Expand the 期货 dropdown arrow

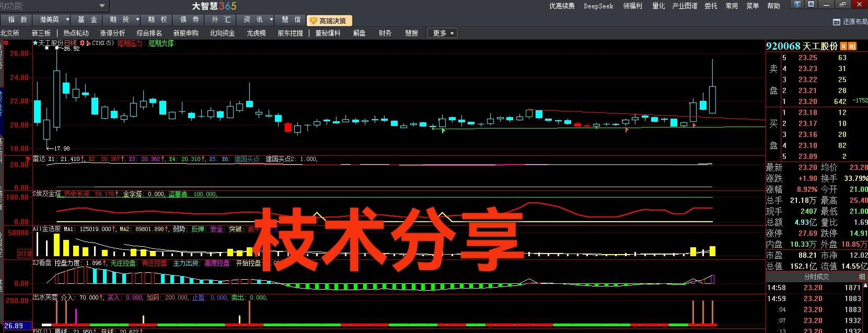[137, 20]
